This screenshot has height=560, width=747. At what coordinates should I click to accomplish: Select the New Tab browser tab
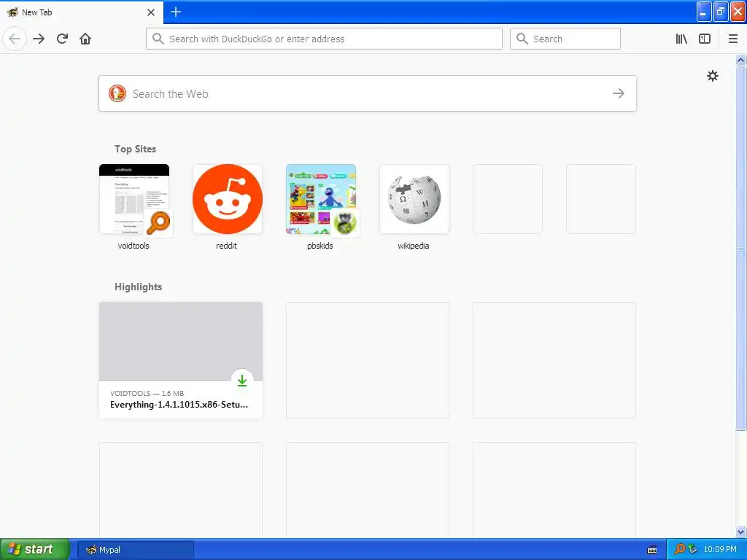(82, 12)
